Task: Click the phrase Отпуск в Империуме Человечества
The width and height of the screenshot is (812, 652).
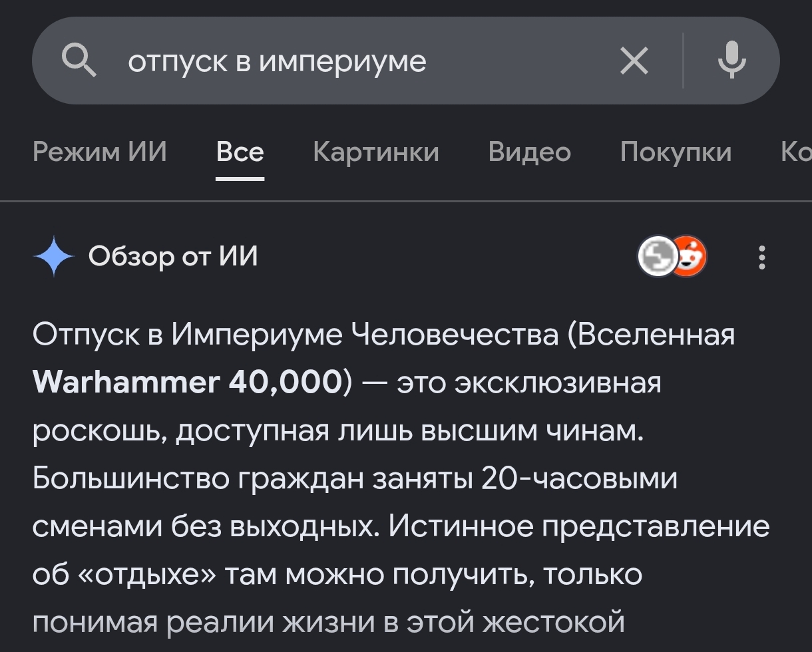Action: pyautogui.click(x=296, y=335)
